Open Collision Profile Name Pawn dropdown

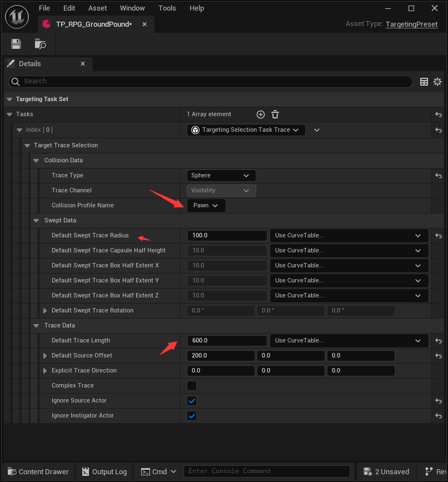(x=206, y=205)
